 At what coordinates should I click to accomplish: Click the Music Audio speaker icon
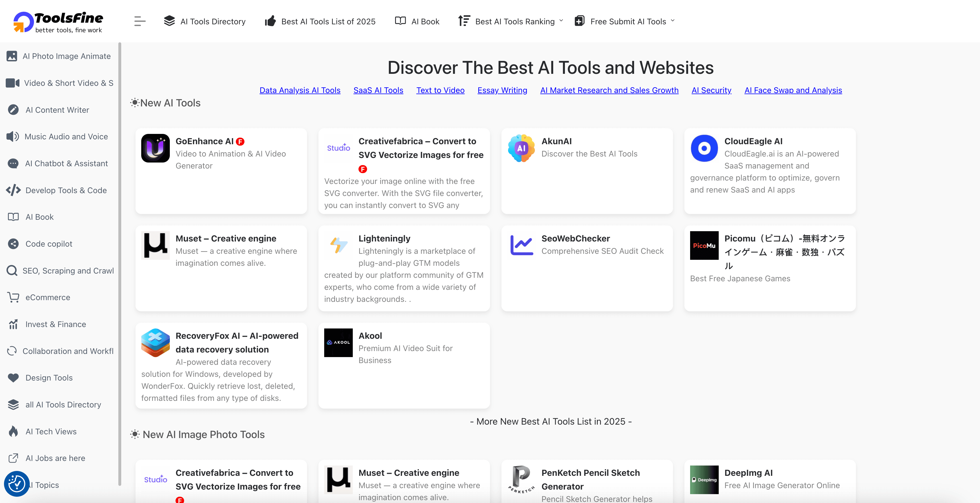[x=13, y=137]
